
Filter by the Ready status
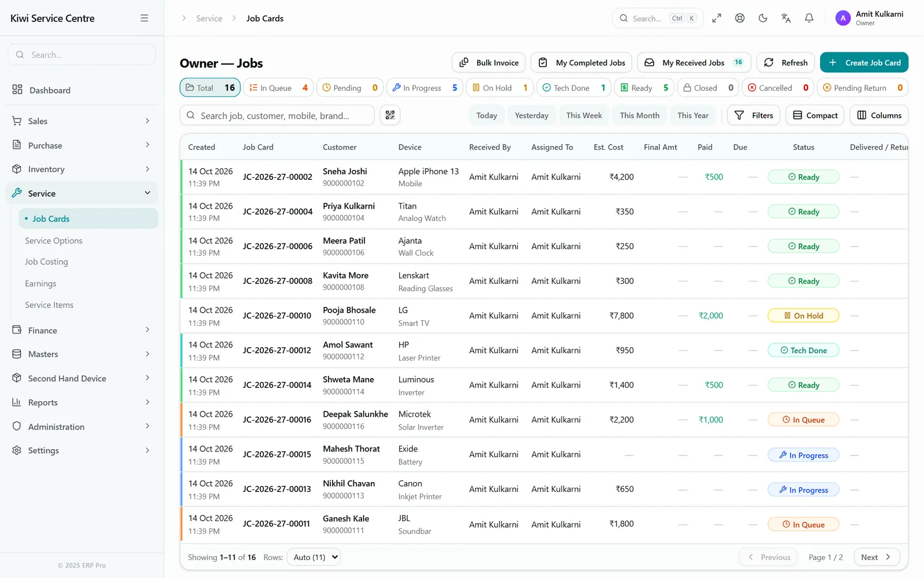tap(644, 87)
